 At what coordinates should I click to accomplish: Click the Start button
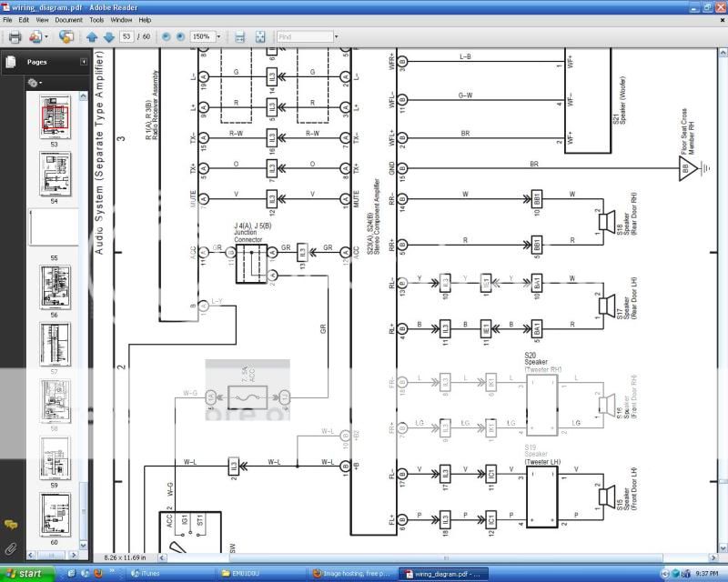point(23,574)
